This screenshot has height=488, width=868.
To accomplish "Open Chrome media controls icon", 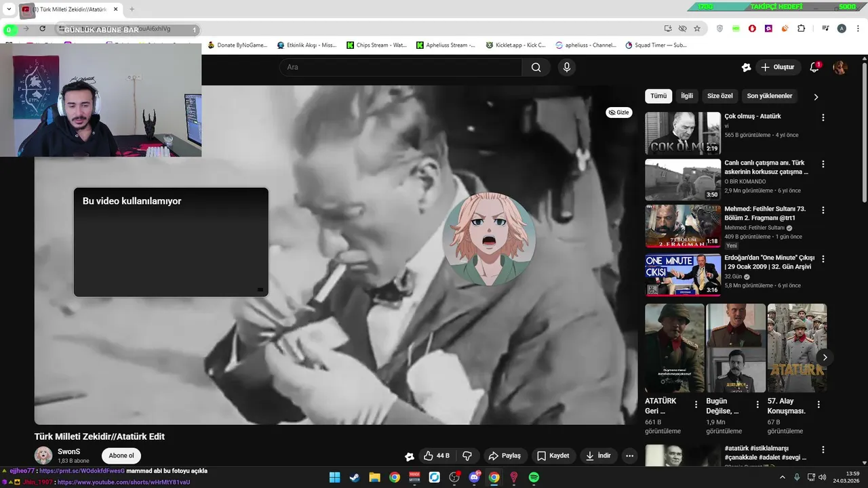I will (x=825, y=28).
